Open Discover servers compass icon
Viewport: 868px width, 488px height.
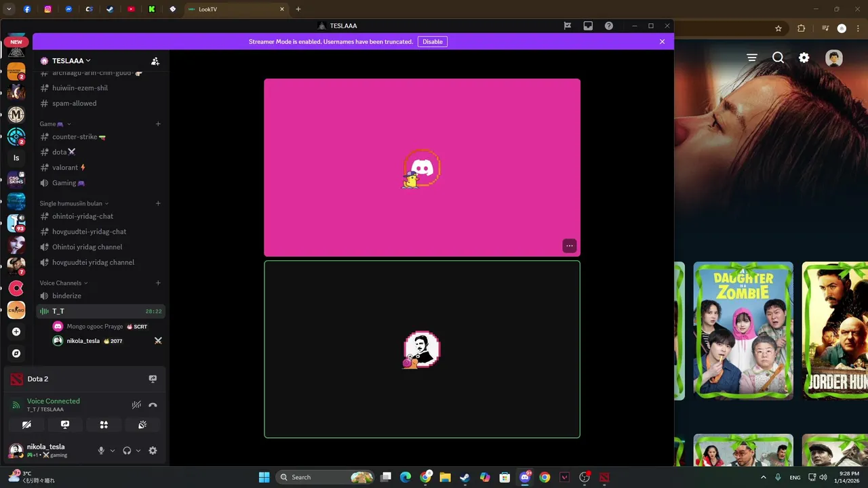[x=16, y=354]
